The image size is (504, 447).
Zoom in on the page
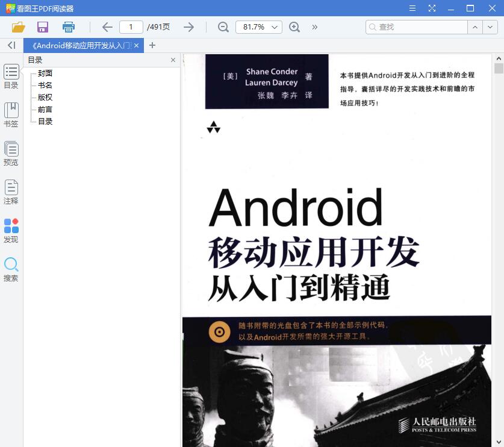coord(294,27)
